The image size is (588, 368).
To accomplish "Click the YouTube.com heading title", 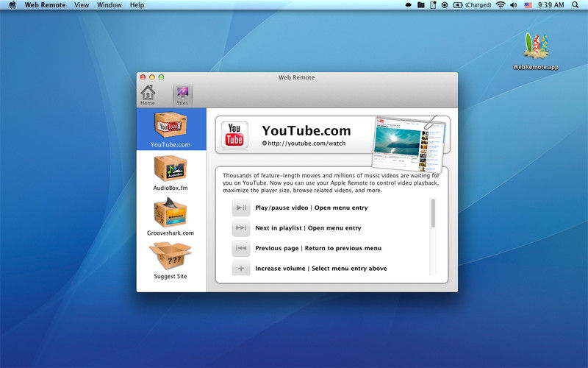I will [306, 131].
